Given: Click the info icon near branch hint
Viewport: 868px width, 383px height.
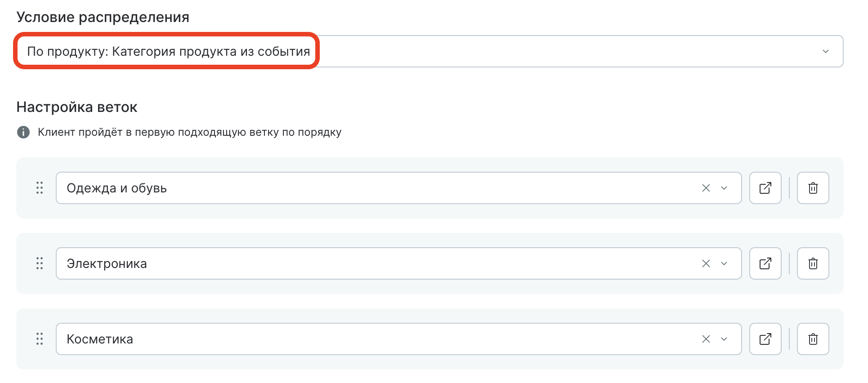Looking at the screenshot, I should [x=23, y=132].
